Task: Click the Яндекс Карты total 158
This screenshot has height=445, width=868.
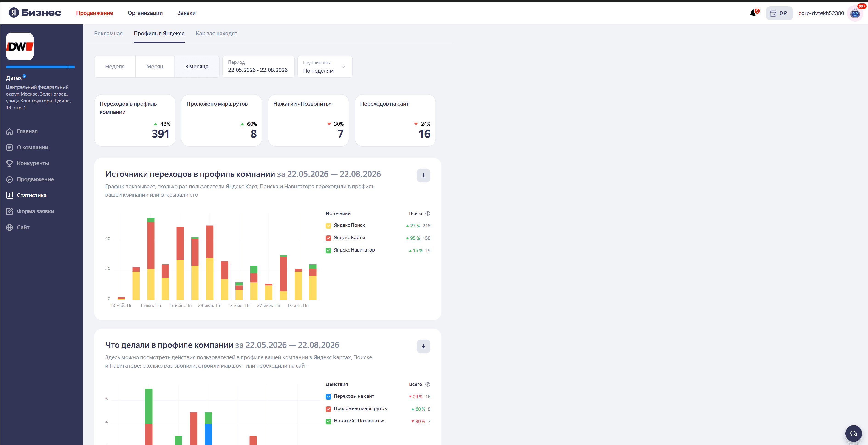Action: coord(426,238)
